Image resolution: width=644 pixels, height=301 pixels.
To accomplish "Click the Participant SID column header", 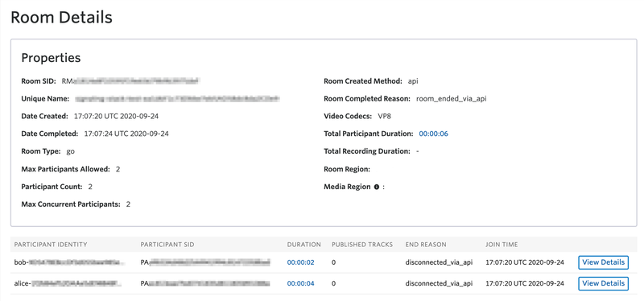I will [x=167, y=245].
